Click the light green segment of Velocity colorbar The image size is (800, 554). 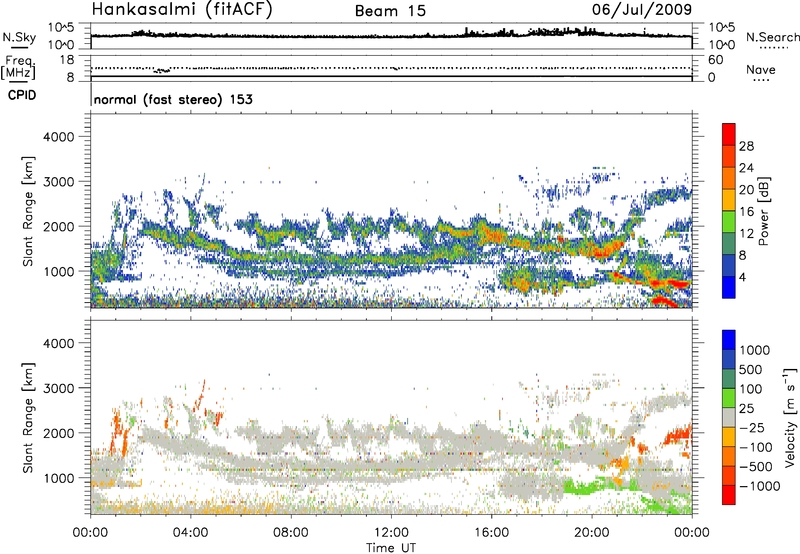(x=729, y=398)
